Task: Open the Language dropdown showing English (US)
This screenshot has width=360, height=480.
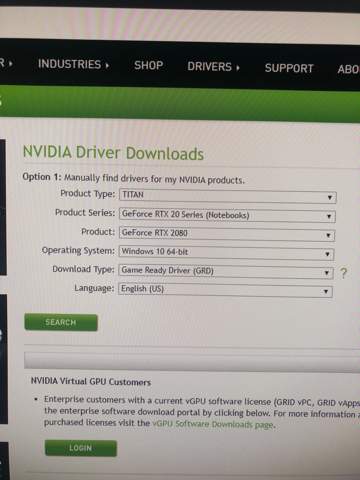Action: (225, 290)
